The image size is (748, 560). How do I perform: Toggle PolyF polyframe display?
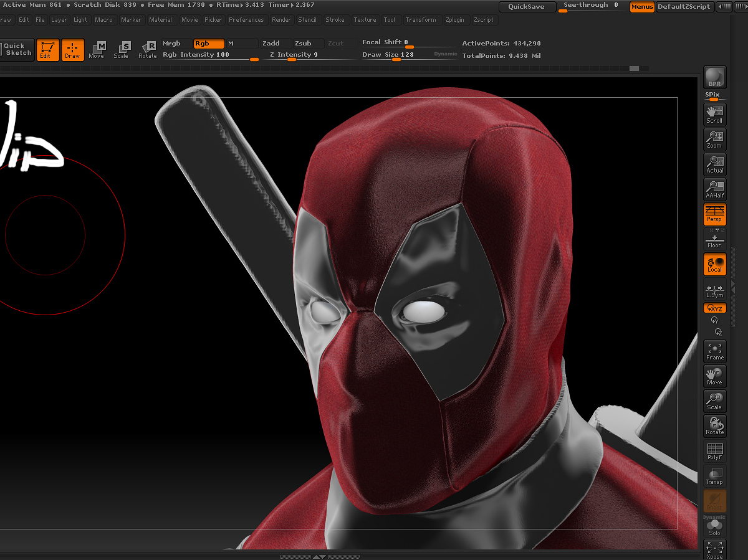pyautogui.click(x=714, y=451)
